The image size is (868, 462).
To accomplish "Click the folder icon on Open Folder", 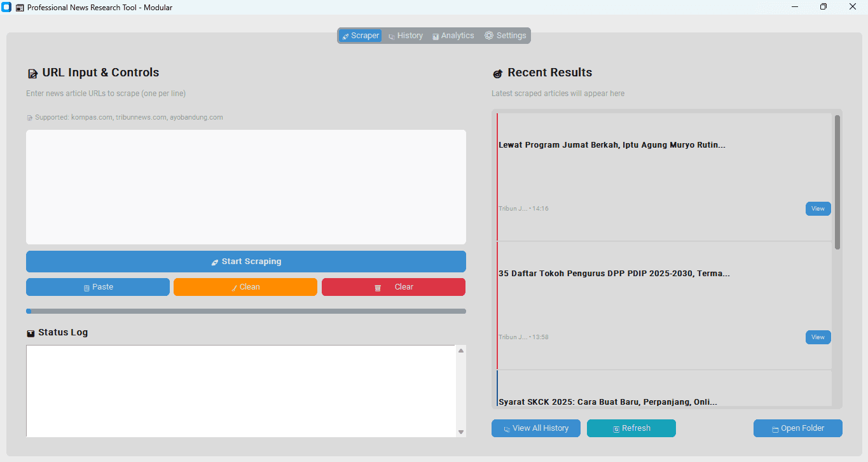I will coord(776,428).
